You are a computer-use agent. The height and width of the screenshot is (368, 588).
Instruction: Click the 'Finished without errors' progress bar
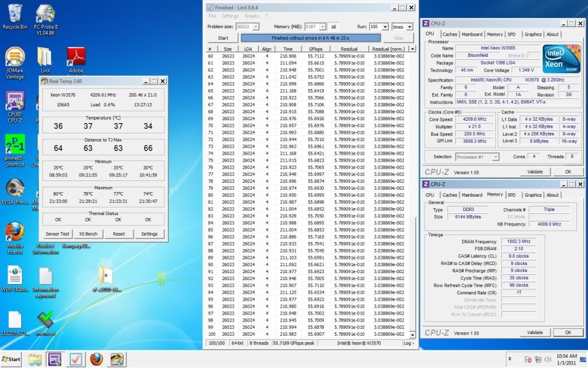(x=311, y=38)
